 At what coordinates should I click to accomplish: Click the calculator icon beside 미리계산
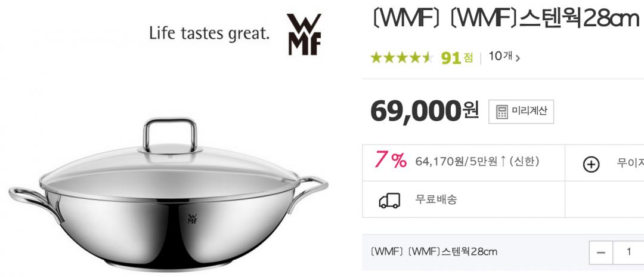point(502,112)
